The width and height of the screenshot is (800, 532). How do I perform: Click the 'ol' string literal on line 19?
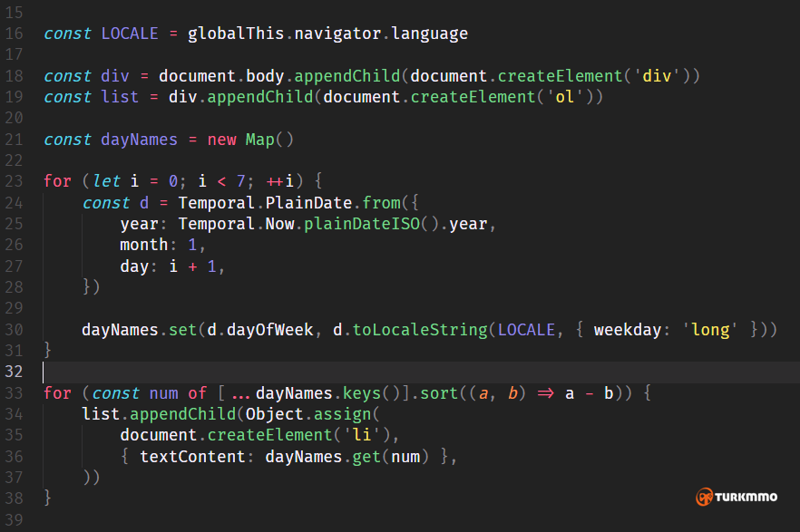(564, 97)
